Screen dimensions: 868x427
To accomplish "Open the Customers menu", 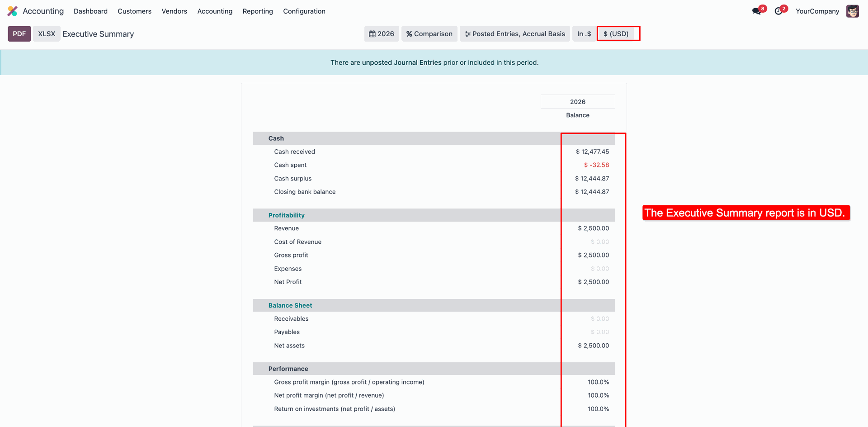I will tap(134, 11).
